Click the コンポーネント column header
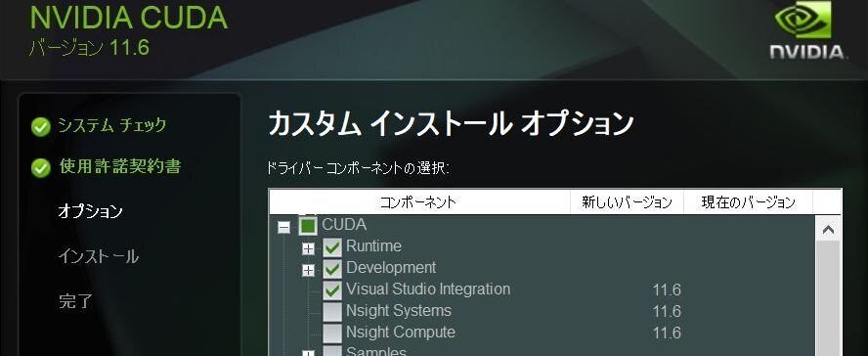Image resolution: width=868 pixels, height=356 pixels. pyautogui.click(x=419, y=202)
